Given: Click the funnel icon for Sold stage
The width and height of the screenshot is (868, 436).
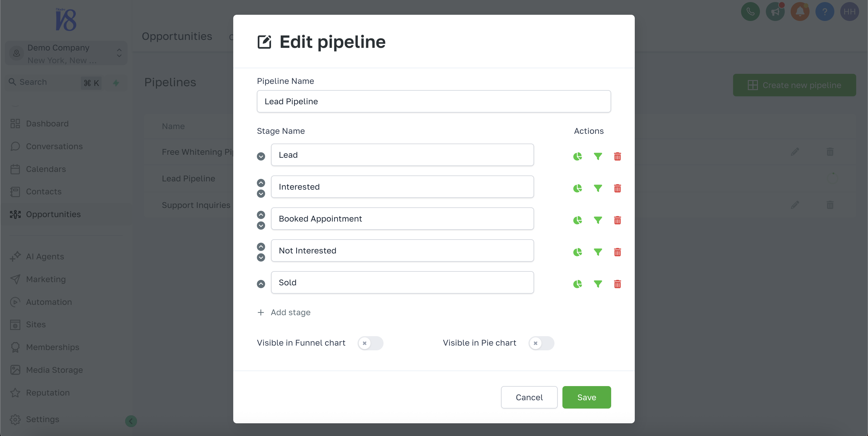Looking at the screenshot, I should point(598,284).
